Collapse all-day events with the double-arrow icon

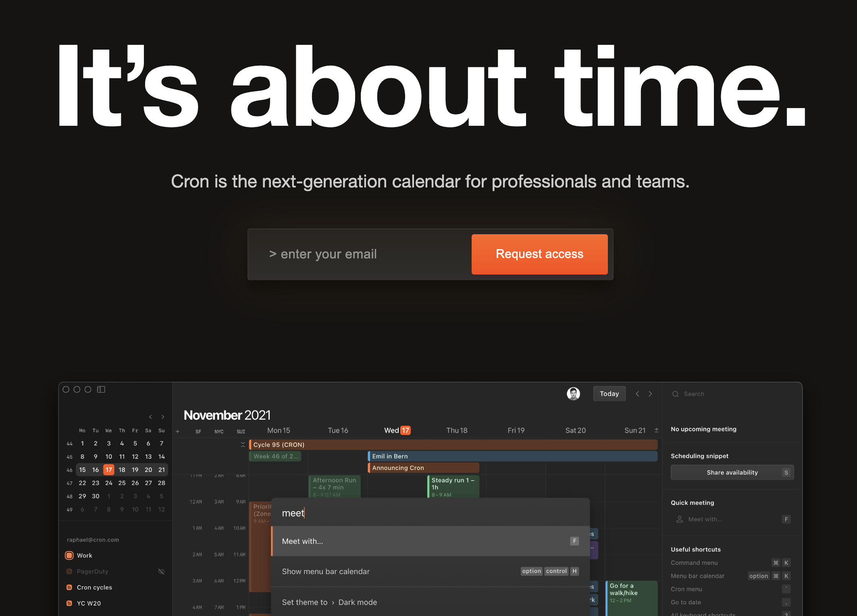[243, 445]
